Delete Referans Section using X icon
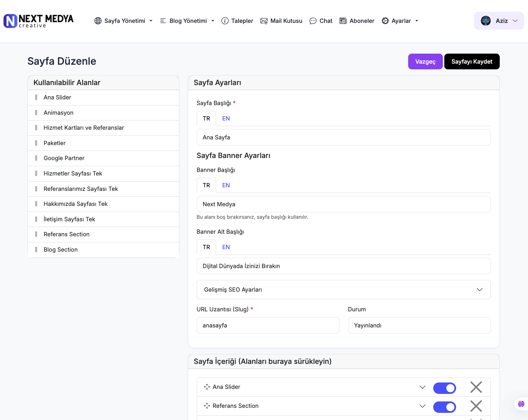The width and height of the screenshot is (528, 420). point(476,406)
